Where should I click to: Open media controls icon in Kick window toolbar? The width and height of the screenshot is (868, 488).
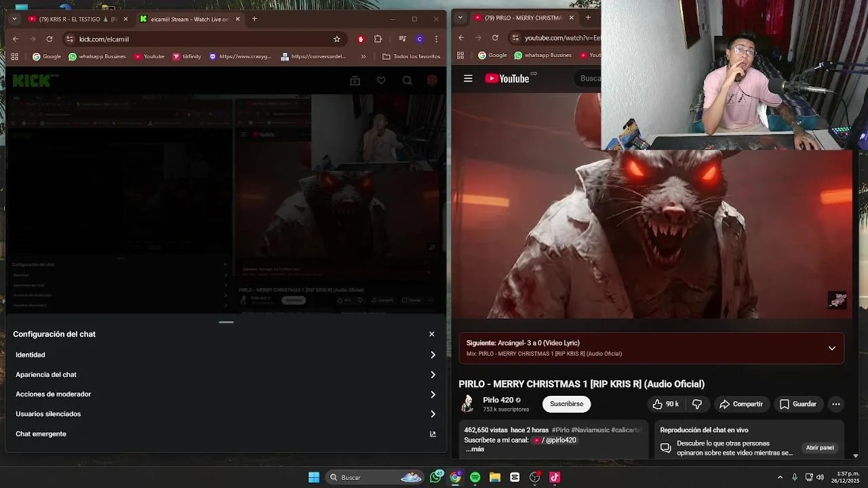[402, 39]
